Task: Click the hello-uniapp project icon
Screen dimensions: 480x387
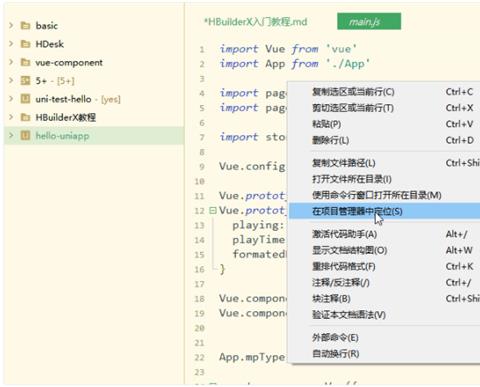Action: [x=25, y=136]
